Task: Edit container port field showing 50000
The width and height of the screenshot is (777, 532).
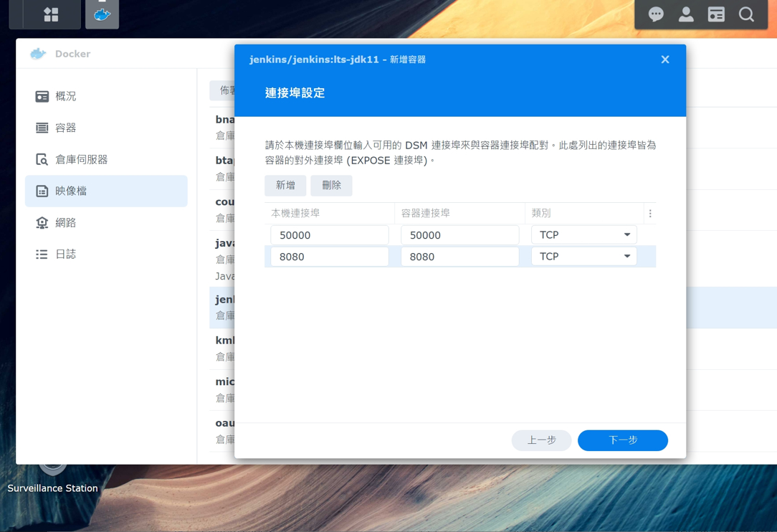Action: 460,235
